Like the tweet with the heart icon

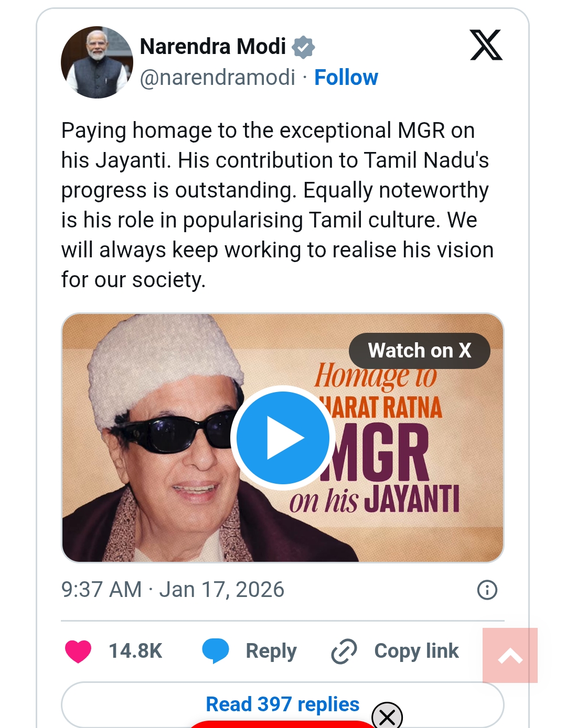78,651
